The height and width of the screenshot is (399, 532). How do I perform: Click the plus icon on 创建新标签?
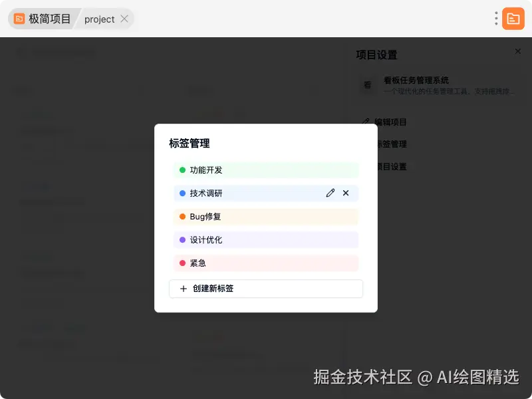[x=184, y=289]
